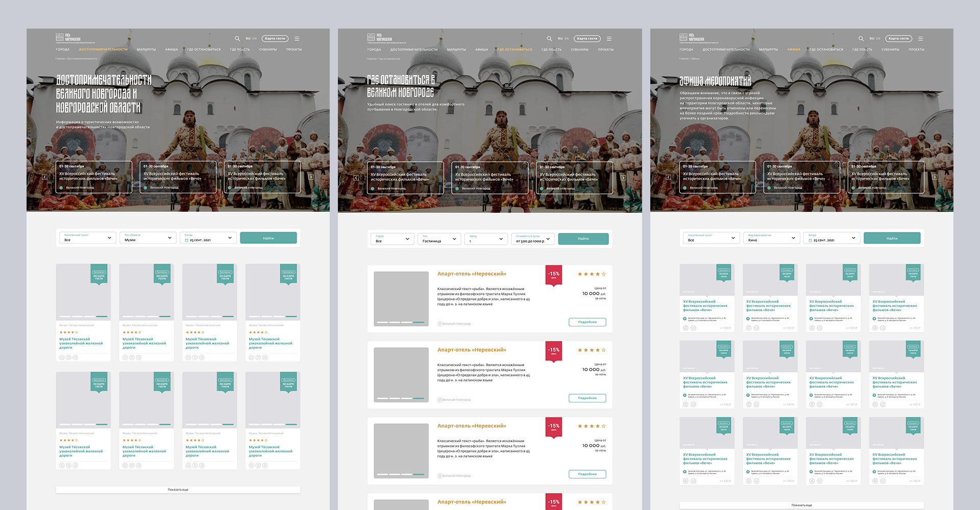The height and width of the screenshot is (510, 980).
Task: Expand Тип dropdown showing Гостиница
Action: [x=439, y=239]
